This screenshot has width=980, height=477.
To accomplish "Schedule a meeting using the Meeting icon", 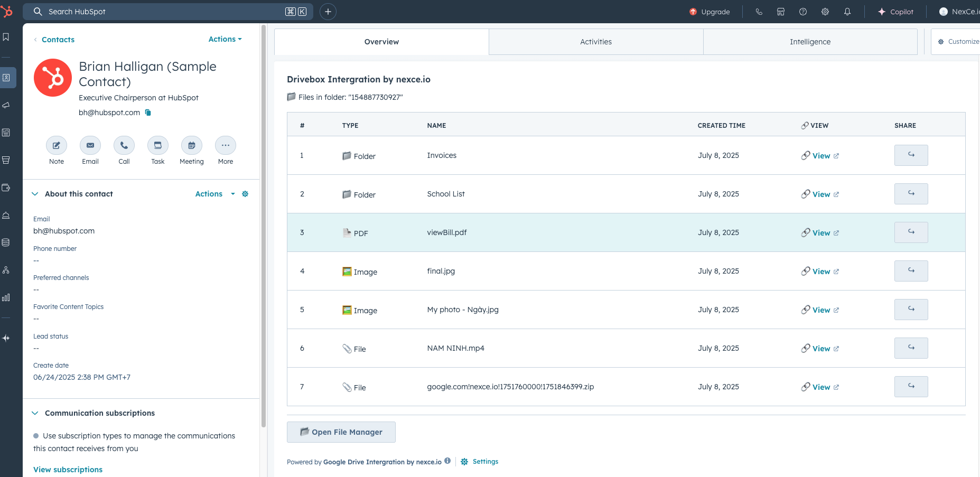I will 192,145.
